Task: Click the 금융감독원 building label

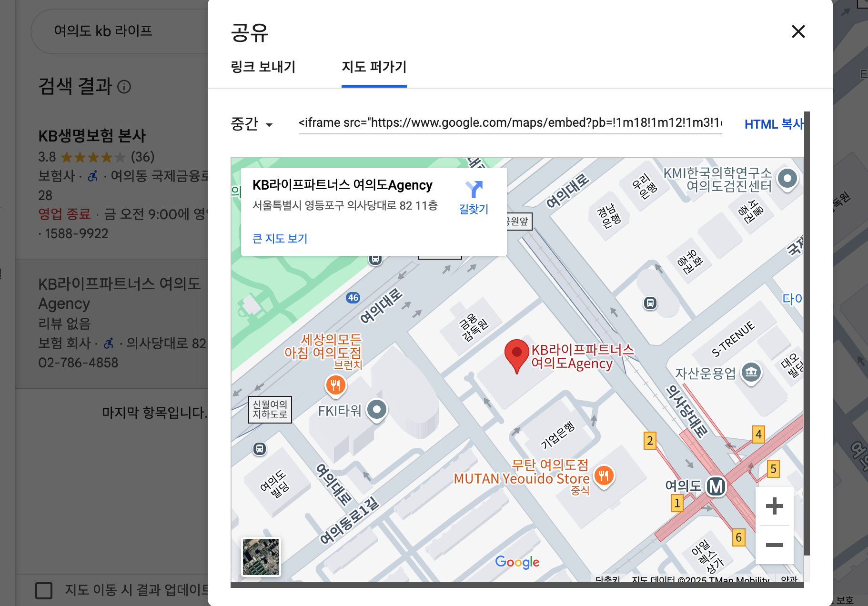Action: pyautogui.click(x=474, y=327)
